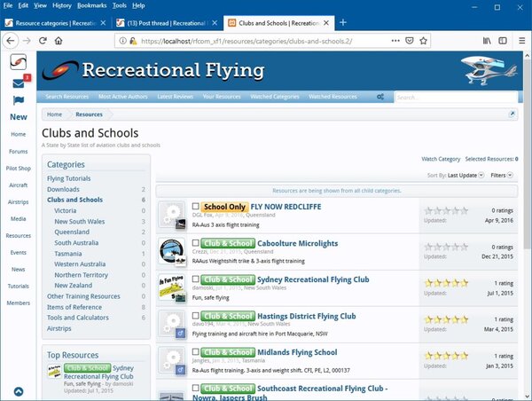Open the gears settings icon in navbar
532x401 pixels.
click(380, 96)
